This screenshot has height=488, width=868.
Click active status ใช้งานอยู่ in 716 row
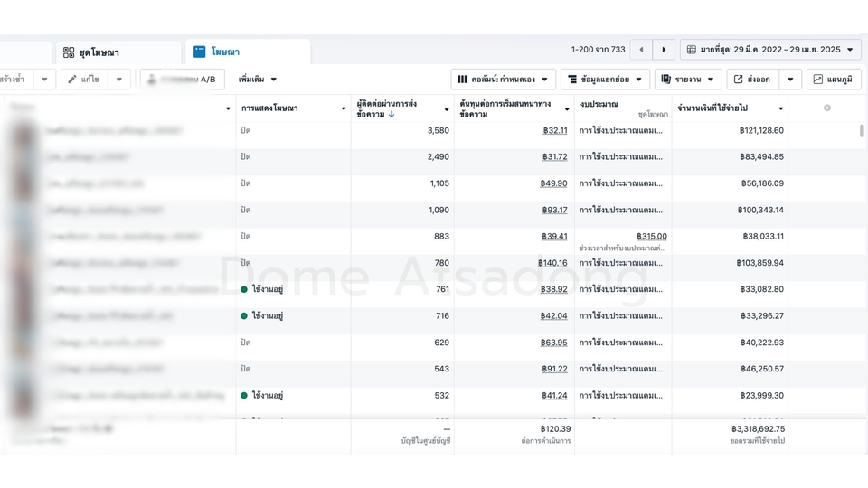[x=262, y=316]
